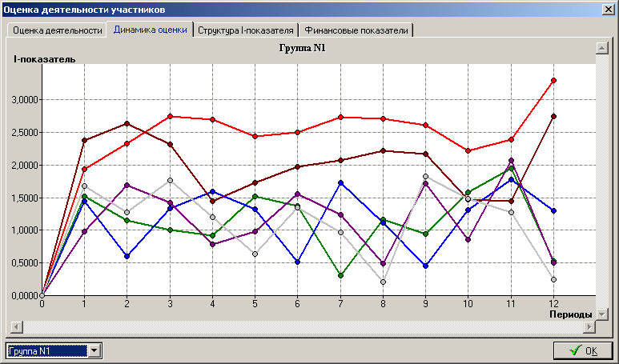Viewport: 619px width, 364px height.
Task: Click the purple line's point at period 11
Action: click(x=511, y=161)
